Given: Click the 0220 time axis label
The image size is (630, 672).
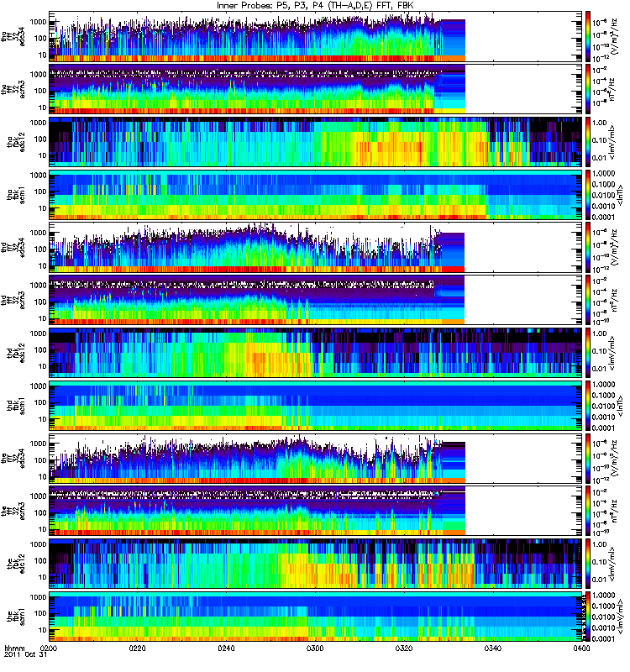Looking at the screenshot, I should tap(138, 648).
